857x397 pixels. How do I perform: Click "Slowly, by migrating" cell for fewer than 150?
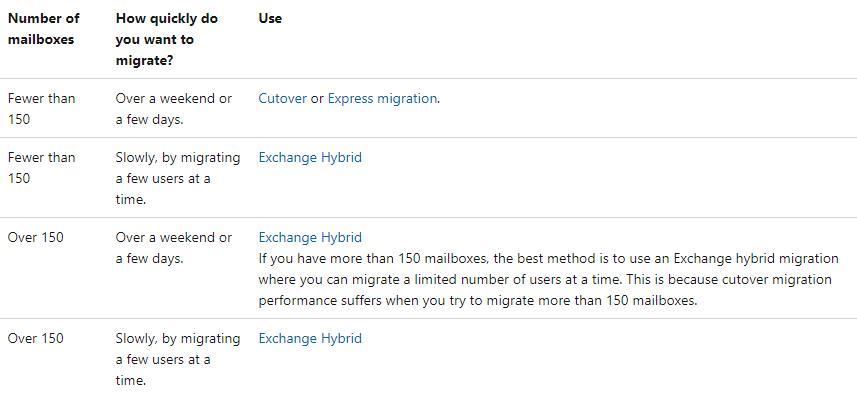[x=178, y=178]
